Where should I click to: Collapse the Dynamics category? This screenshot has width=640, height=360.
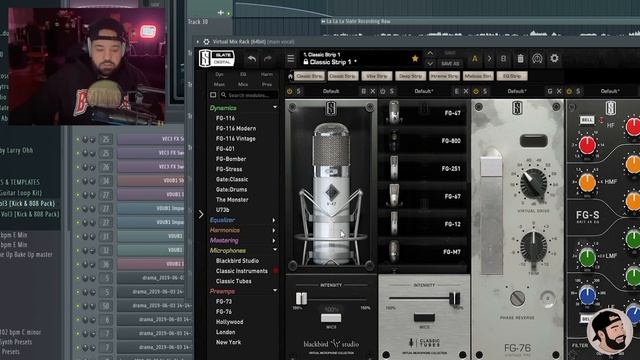point(275,107)
